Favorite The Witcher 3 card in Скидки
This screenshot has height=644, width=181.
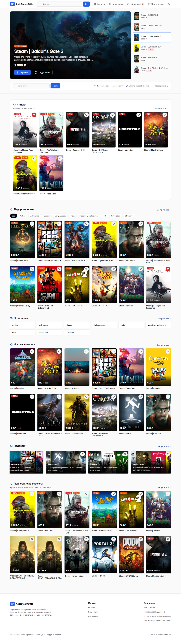point(60,115)
